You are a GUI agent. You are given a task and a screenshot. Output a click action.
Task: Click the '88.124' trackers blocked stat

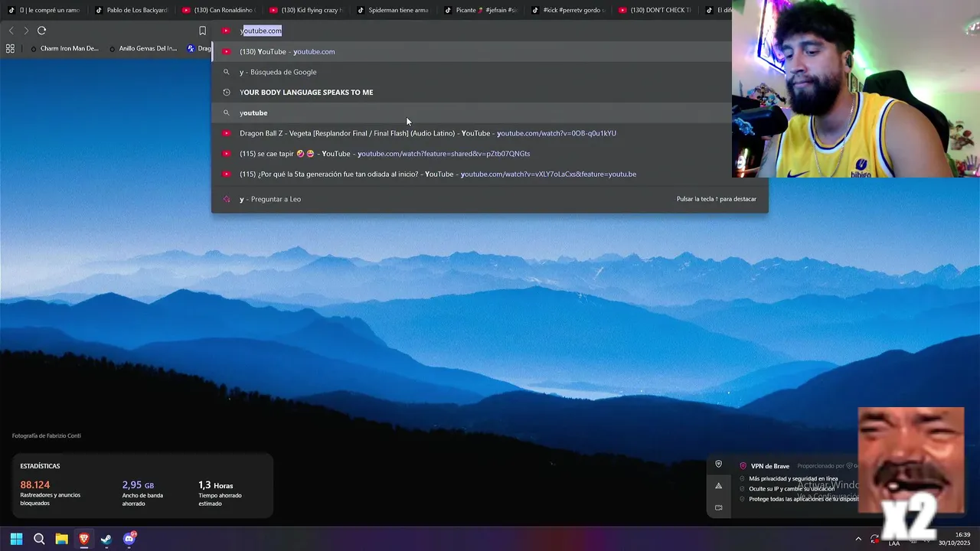(x=35, y=485)
